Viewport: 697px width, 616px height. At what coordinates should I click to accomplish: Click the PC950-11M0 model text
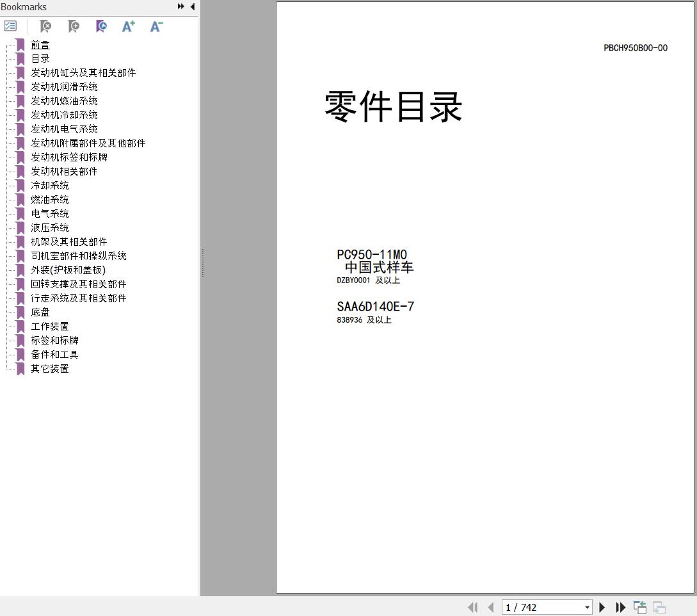pyautogui.click(x=372, y=255)
